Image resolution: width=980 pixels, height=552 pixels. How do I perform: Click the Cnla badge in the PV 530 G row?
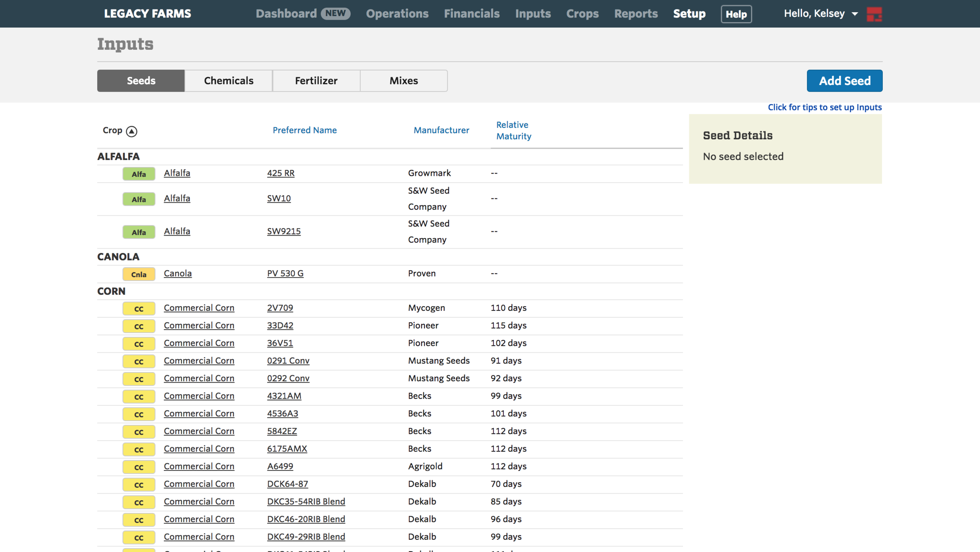pyautogui.click(x=139, y=274)
